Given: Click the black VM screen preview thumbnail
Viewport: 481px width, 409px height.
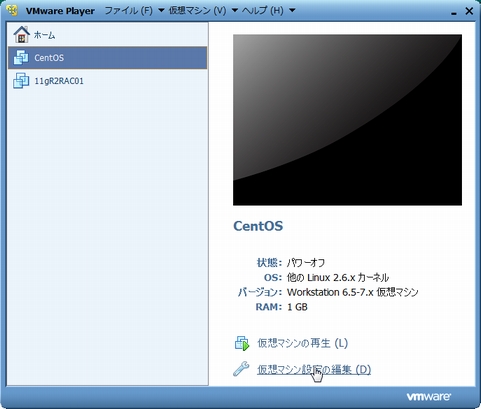Looking at the screenshot, I should pyautogui.click(x=347, y=120).
